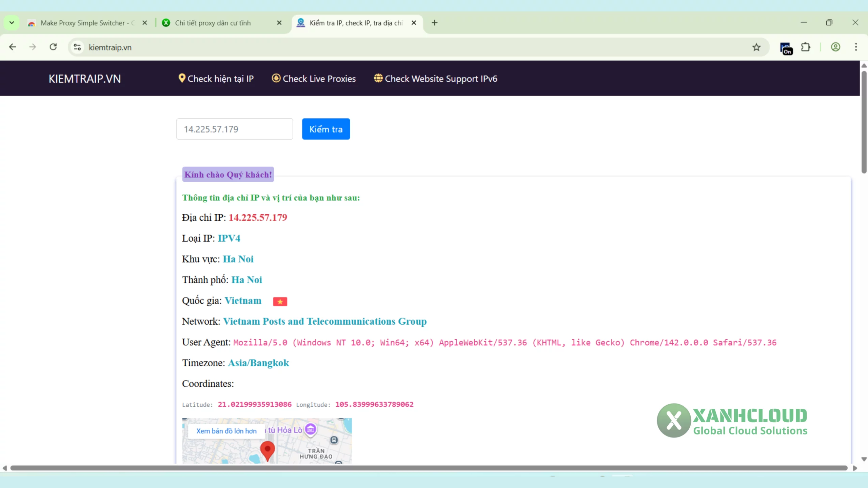Reload the current page

tap(53, 47)
